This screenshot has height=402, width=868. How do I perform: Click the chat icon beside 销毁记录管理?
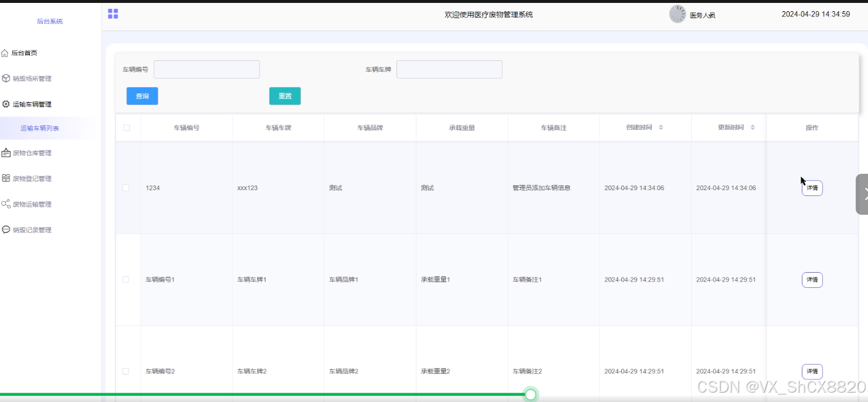pos(6,230)
